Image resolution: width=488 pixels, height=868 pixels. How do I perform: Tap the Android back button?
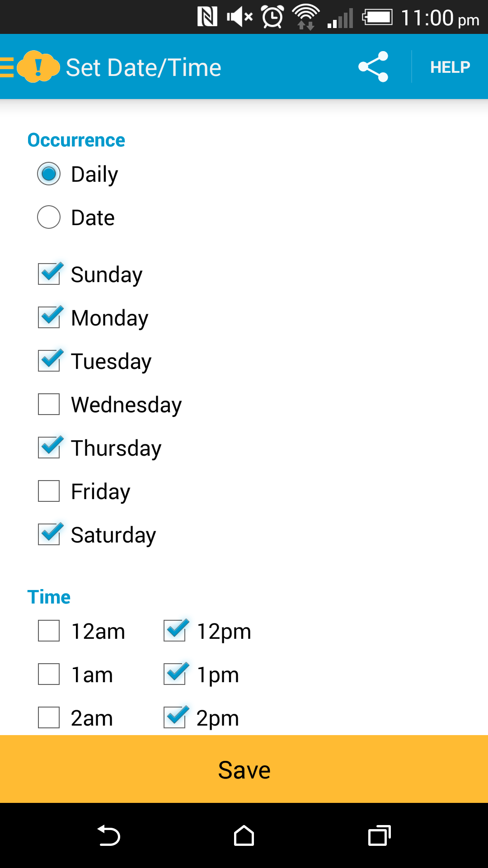coord(109,835)
